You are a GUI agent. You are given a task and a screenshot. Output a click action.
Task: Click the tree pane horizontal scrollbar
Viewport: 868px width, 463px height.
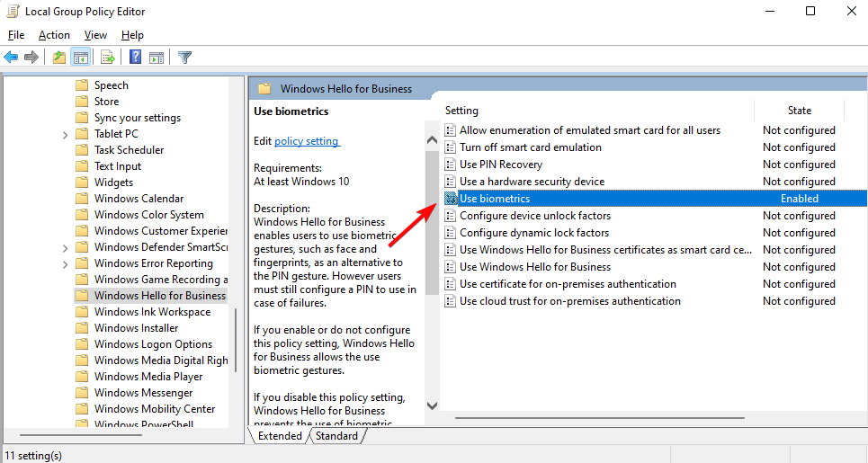[80, 435]
